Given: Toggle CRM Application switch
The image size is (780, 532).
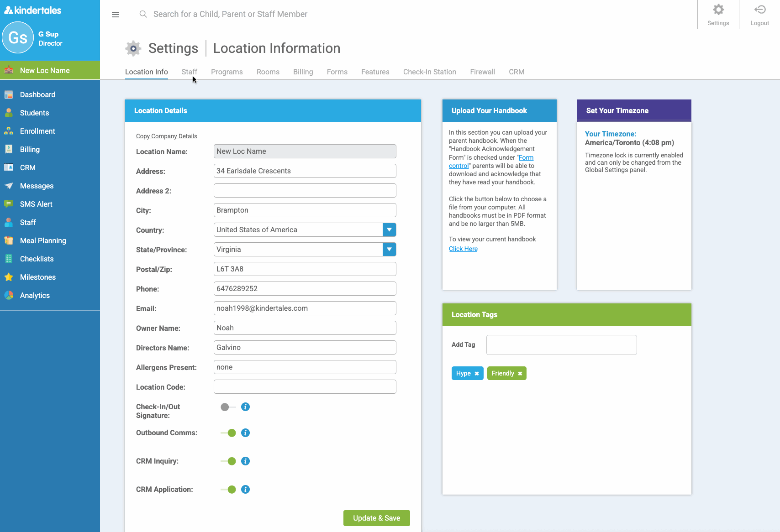Looking at the screenshot, I should coord(228,490).
